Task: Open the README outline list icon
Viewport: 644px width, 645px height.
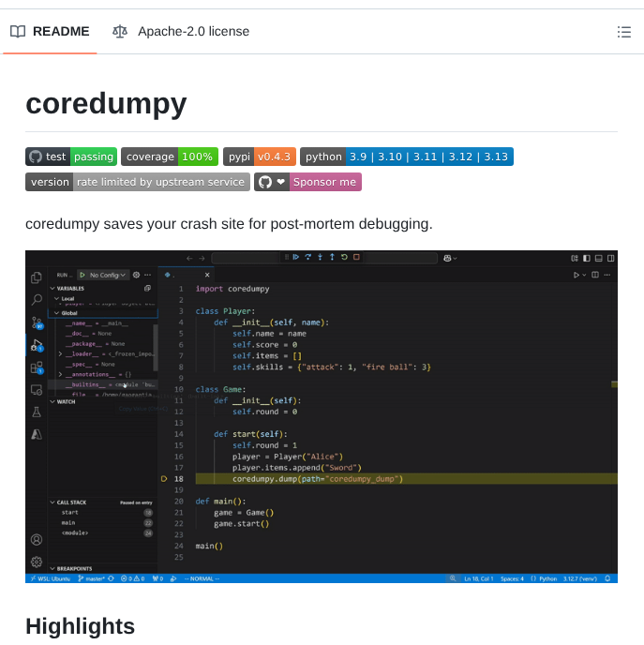Action: (624, 32)
